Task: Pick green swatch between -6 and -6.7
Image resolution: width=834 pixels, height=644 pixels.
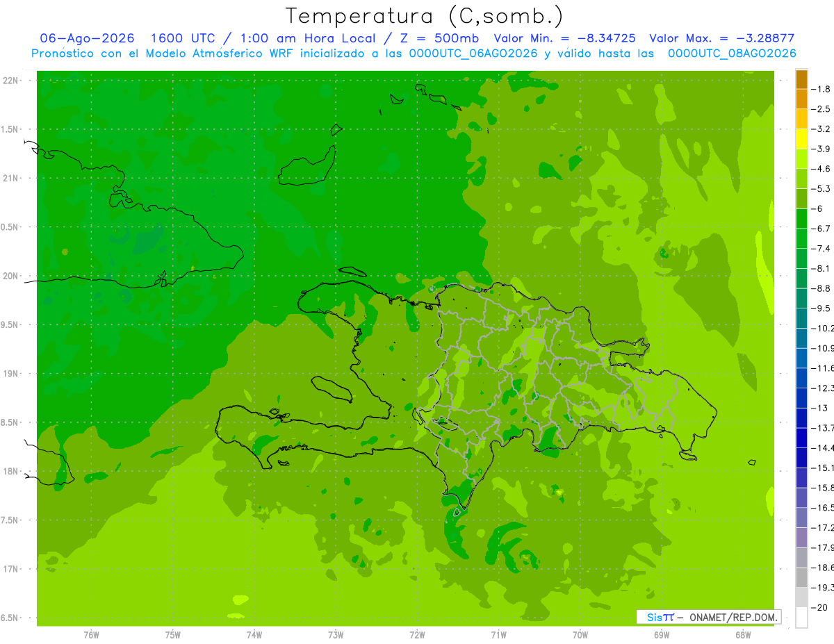Action: click(801, 219)
